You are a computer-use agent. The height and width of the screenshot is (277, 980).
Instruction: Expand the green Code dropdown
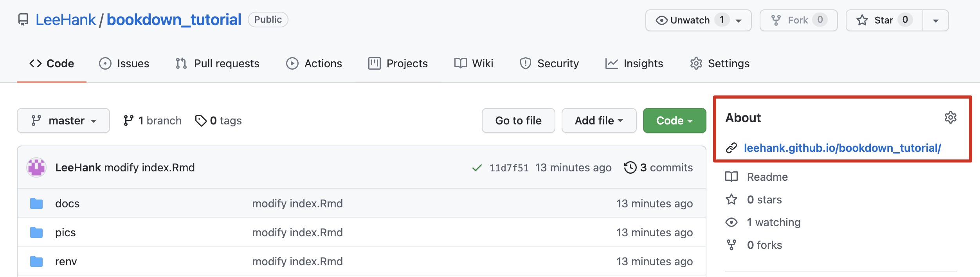[x=674, y=121]
